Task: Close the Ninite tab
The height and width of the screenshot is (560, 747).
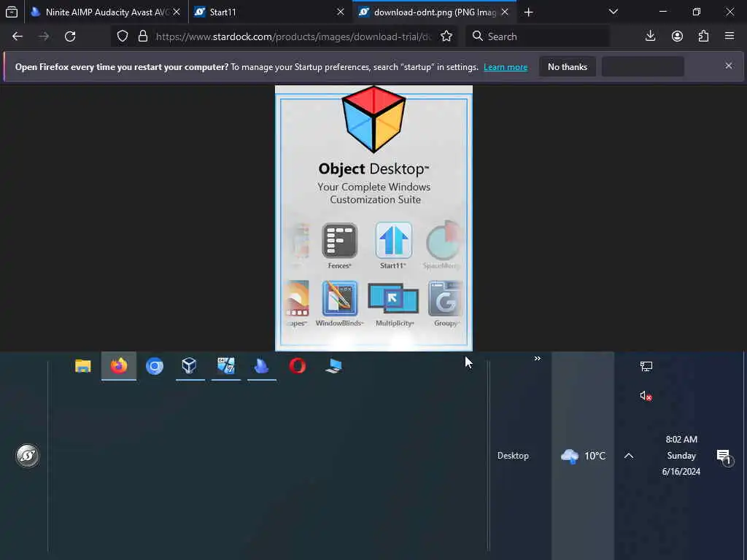Action: (177, 12)
